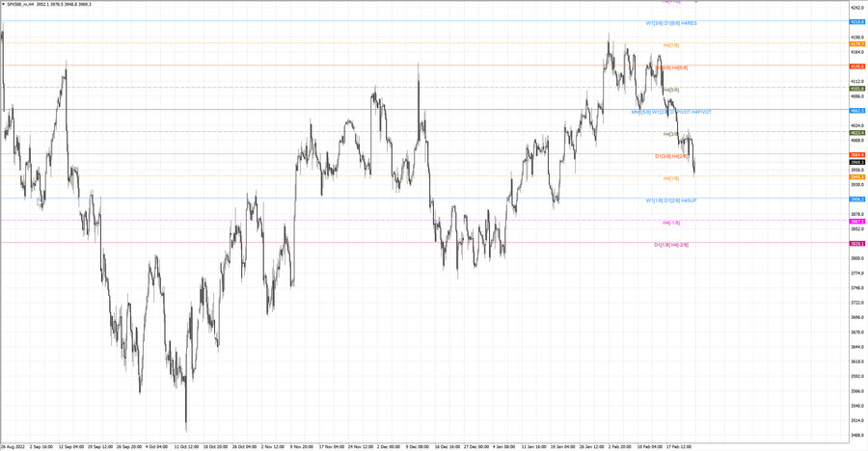
Task: Select the red 4140.6 price tag
Action: (857, 66)
